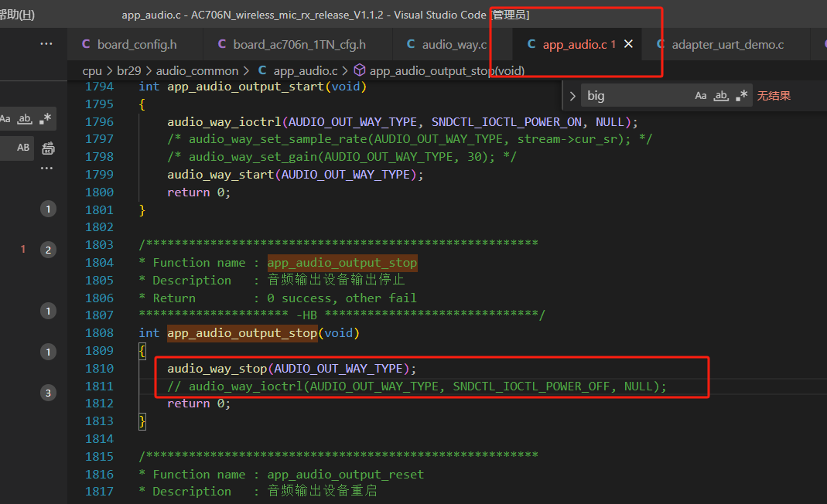Toggle Match Whole Word in the find widget
The height and width of the screenshot is (504, 827).
721,96
